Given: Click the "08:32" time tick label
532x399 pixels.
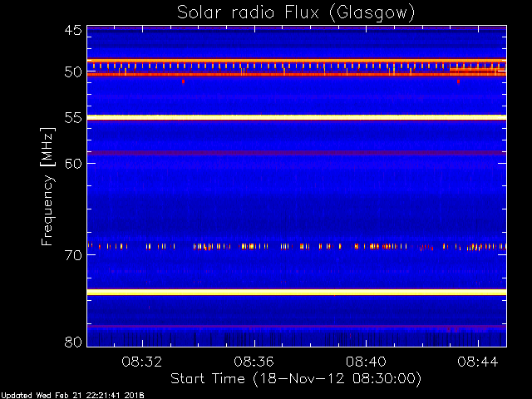Looking at the screenshot, I should (142, 362).
